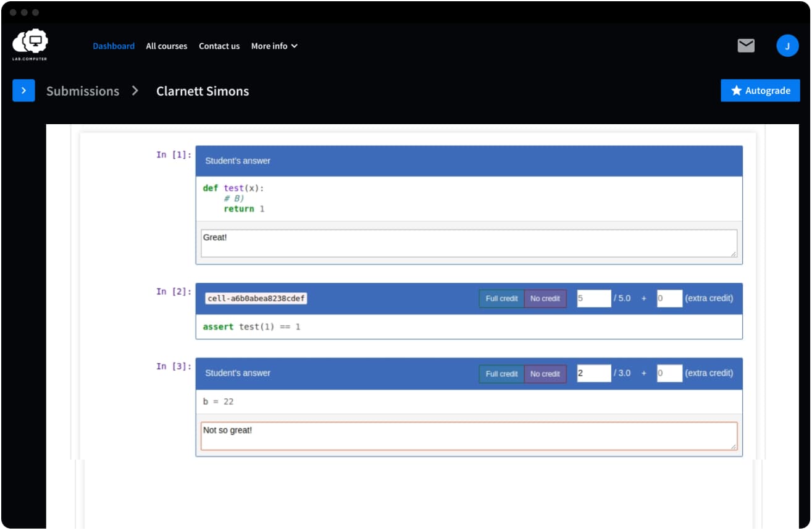812x530 pixels.
Task: Click extra credit field in In [2] cell
Action: [x=669, y=298]
